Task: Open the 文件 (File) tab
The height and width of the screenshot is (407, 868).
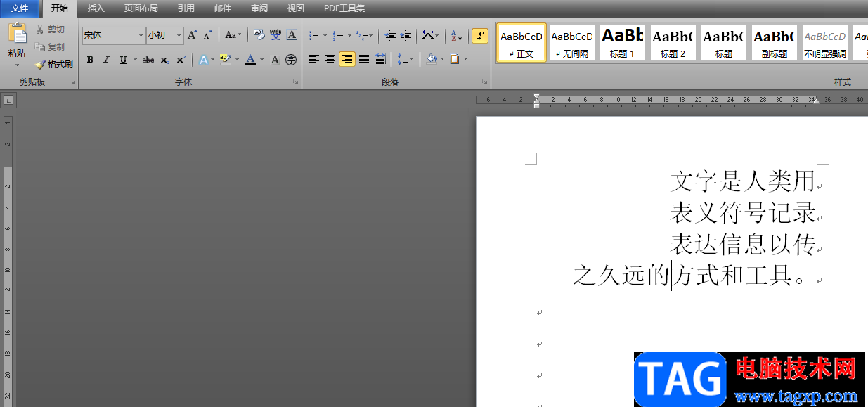Action: (20, 8)
